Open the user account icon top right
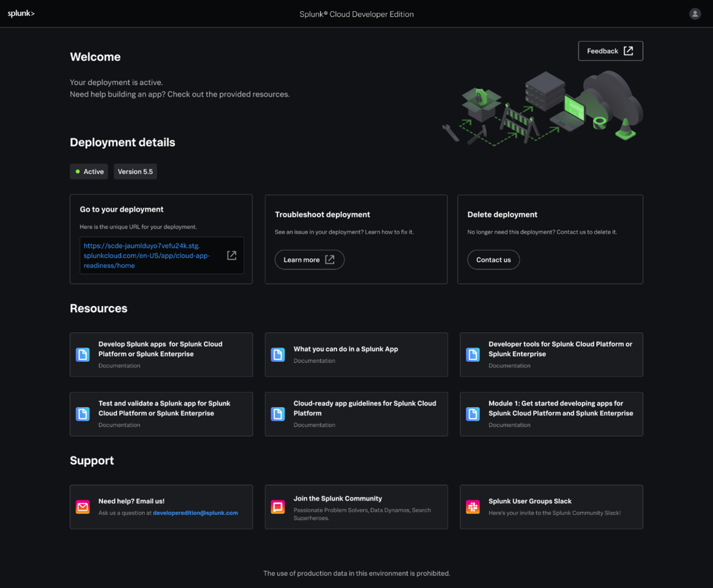713x588 pixels. pos(695,13)
